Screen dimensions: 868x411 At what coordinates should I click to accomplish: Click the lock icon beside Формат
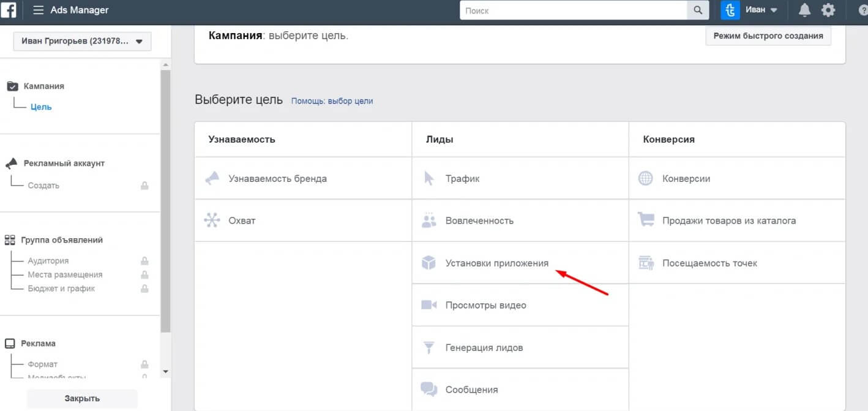[x=144, y=364]
